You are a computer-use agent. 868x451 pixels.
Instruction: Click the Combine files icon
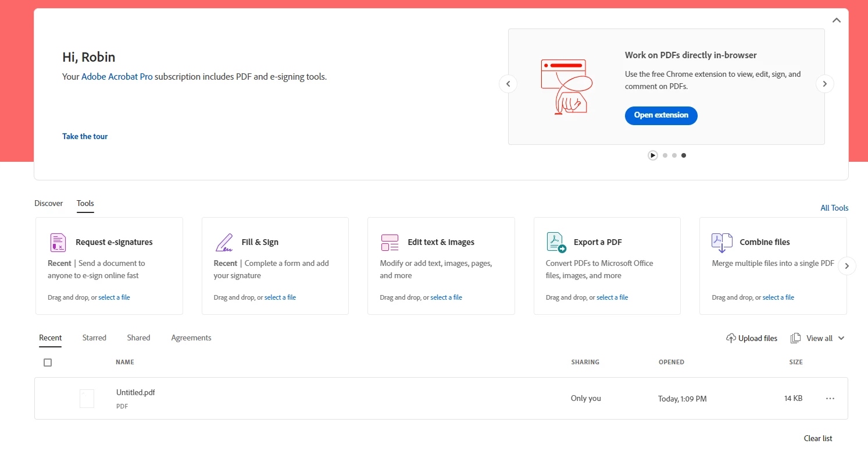(721, 242)
